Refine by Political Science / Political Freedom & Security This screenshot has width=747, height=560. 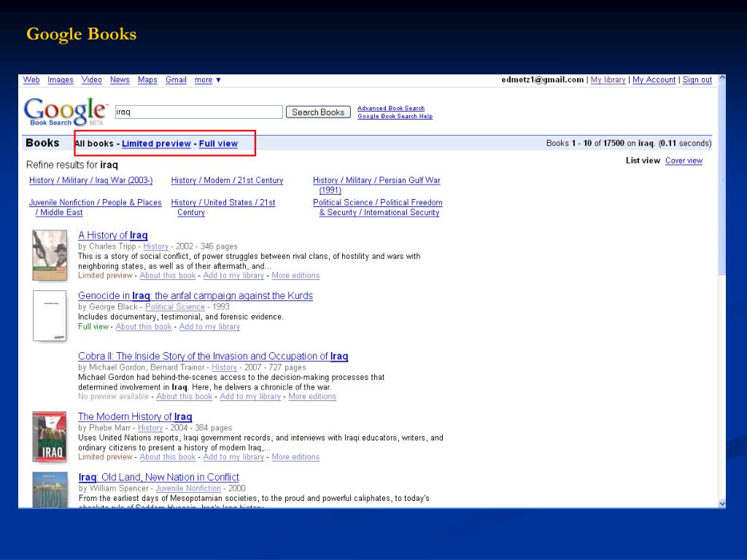(x=378, y=208)
